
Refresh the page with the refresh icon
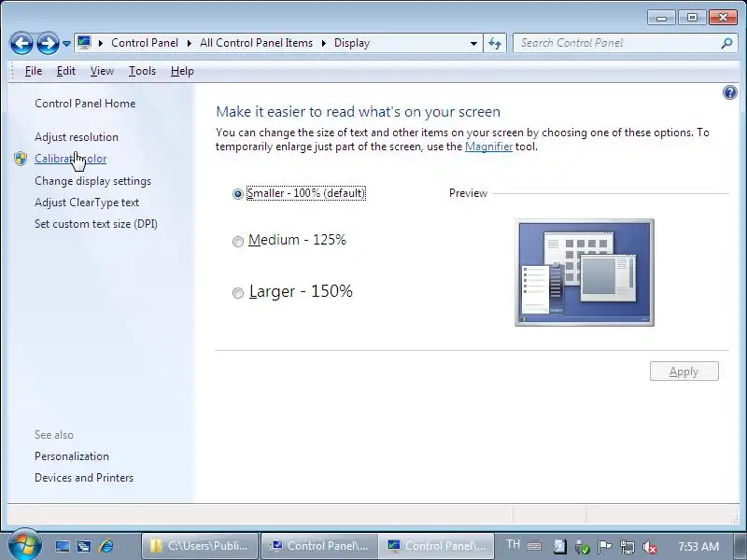[x=495, y=43]
